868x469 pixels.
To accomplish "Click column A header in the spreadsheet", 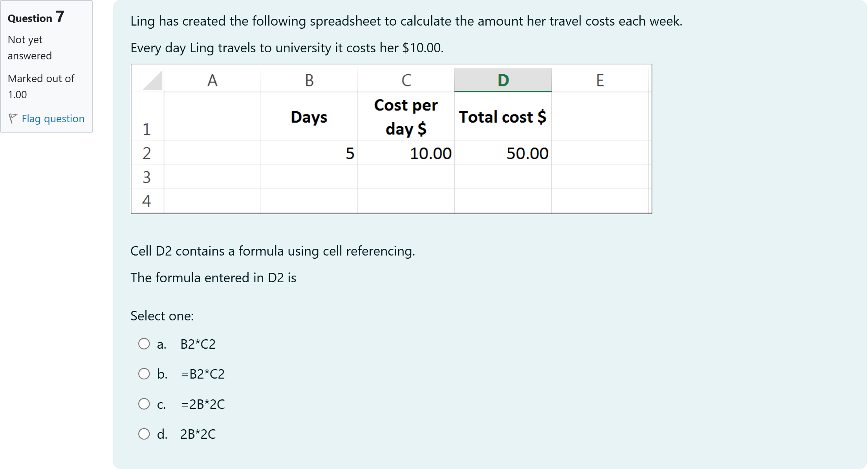I will click(x=212, y=80).
